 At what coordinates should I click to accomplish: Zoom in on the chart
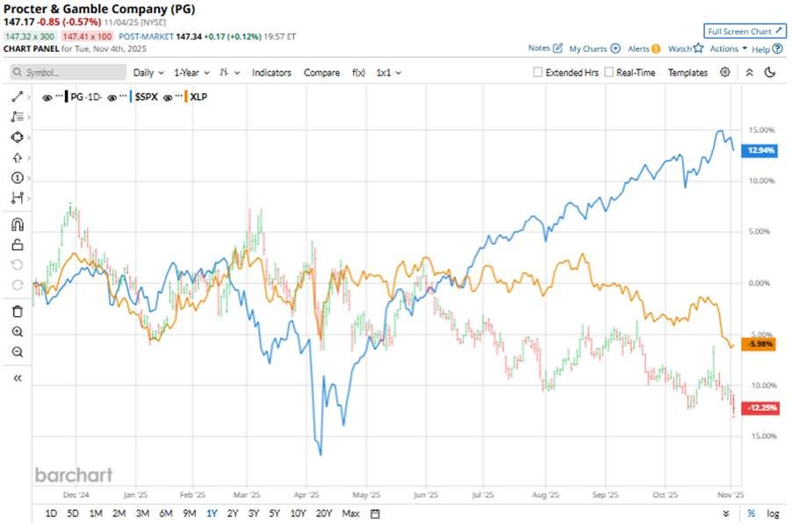pyautogui.click(x=18, y=332)
